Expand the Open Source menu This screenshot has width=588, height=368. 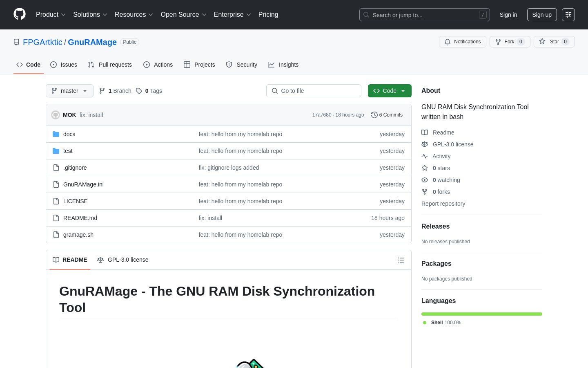coord(184,15)
